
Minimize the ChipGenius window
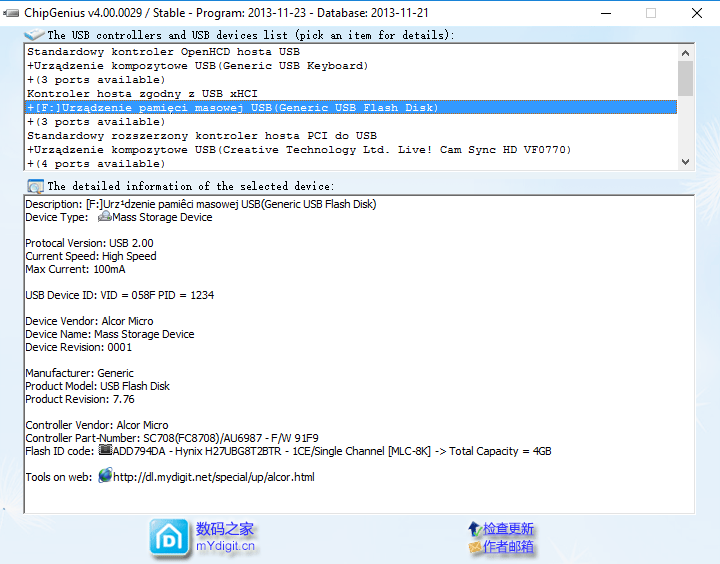pyautogui.click(x=606, y=13)
